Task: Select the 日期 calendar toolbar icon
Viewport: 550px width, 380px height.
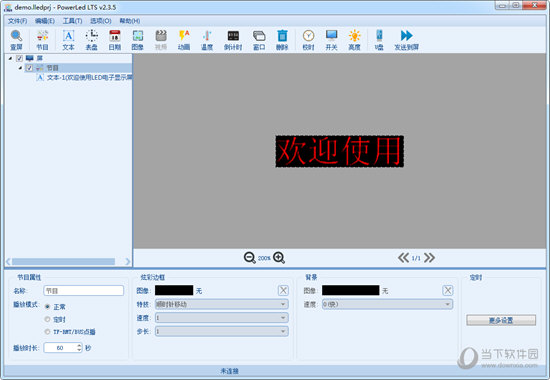Action: point(115,36)
